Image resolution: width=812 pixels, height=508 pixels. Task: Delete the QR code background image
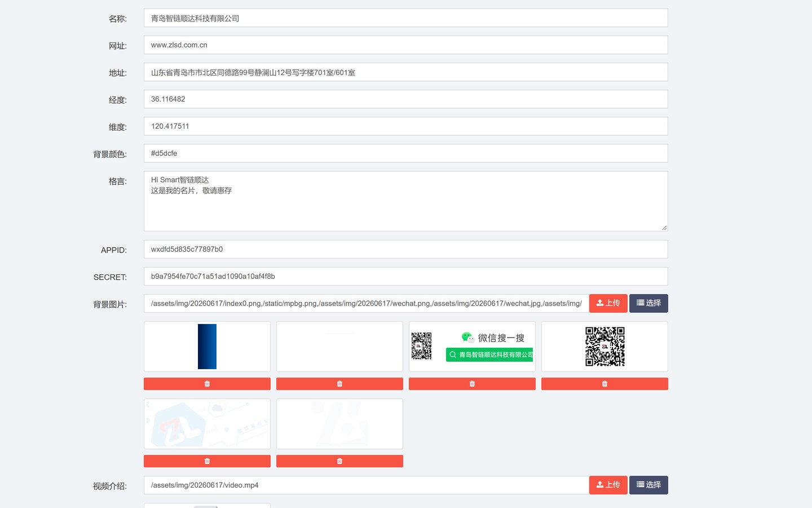pyautogui.click(x=604, y=384)
